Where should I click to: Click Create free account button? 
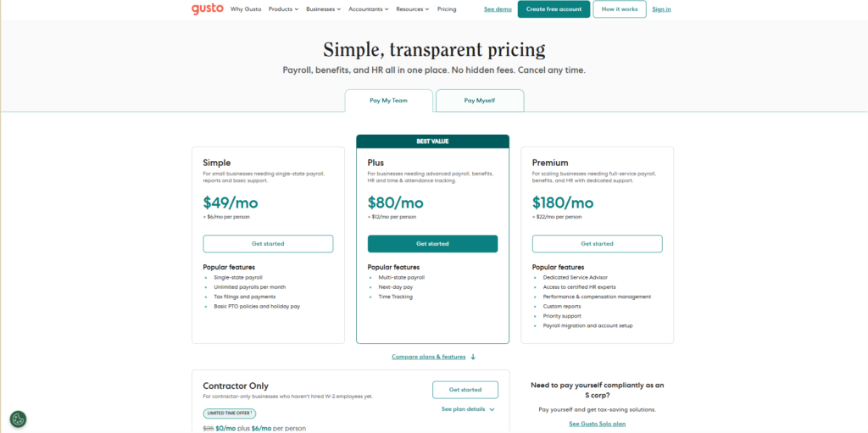click(x=554, y=9)
